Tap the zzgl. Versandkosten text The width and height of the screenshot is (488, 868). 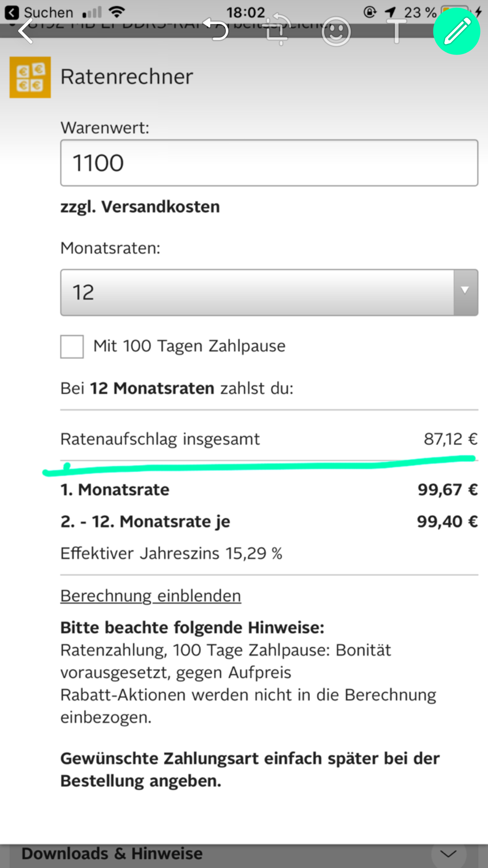pos(139,206)
